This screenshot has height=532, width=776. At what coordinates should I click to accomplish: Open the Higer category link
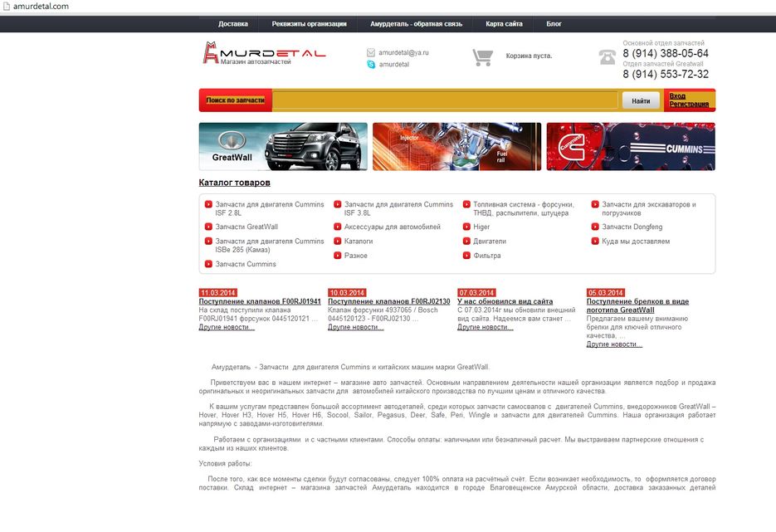(481, 227)
